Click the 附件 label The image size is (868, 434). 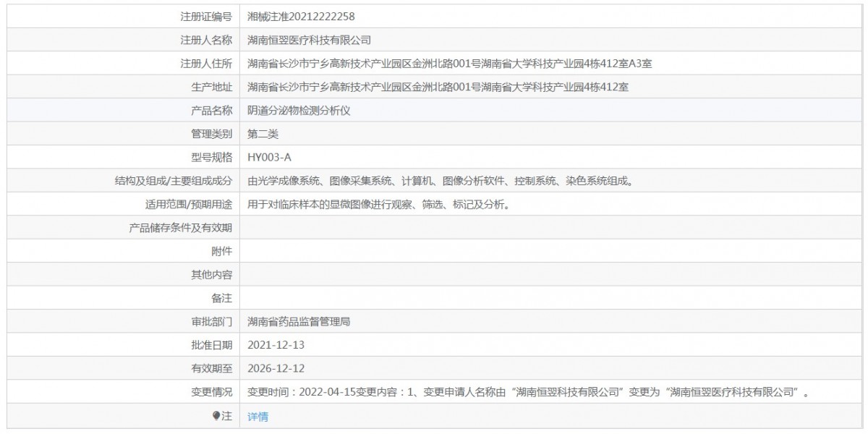point(221,252)
